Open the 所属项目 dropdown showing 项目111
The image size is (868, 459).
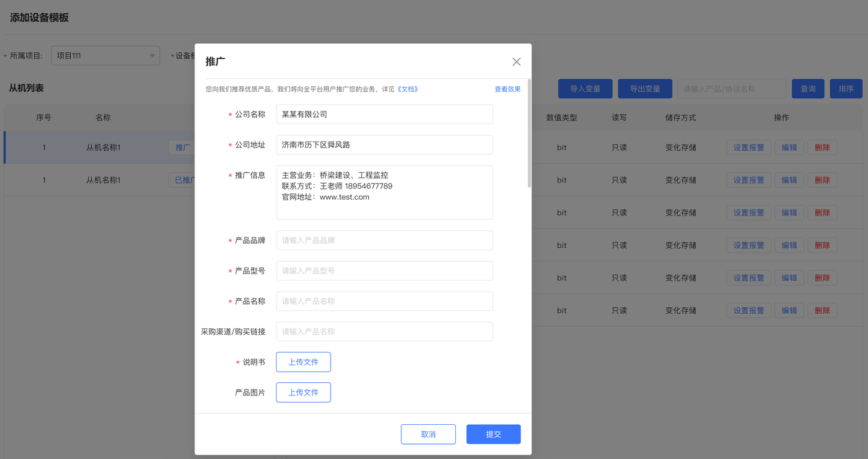click(x=106, y=56)
